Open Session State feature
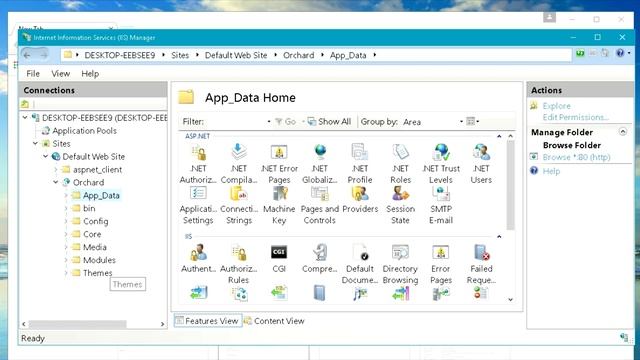The image size is (640, 360). point(400,204)
